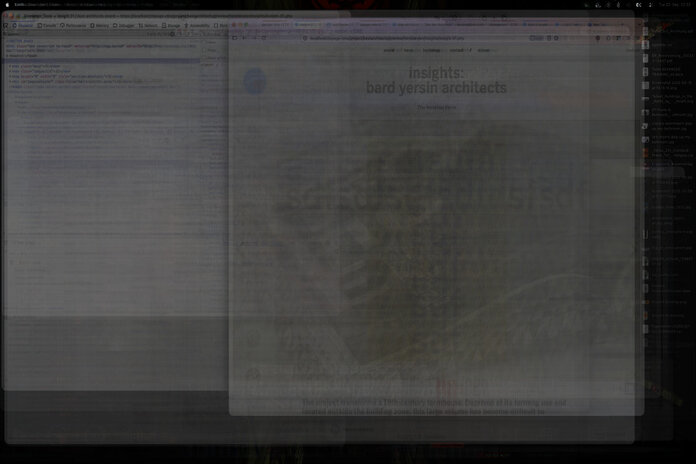This screenshot has height=464, width=696.
Task: Open the Facebook 'f' icon in site navigation
Action: tap(471, 50)
